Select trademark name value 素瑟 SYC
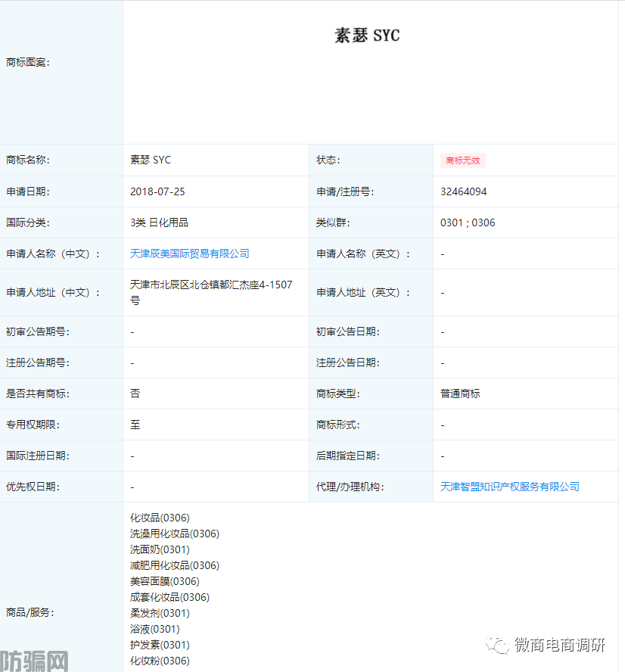The image size is (625, 672). pos(151,160)
